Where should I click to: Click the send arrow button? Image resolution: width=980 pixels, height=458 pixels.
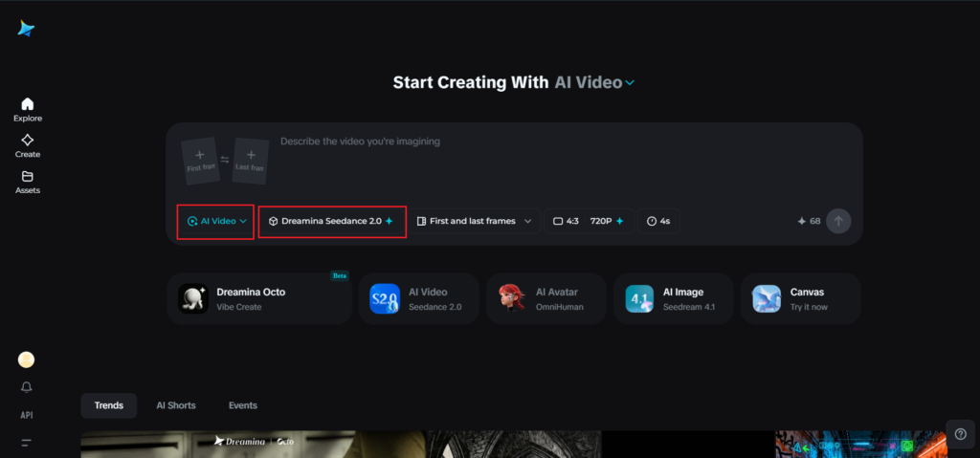tap(838, 221)
